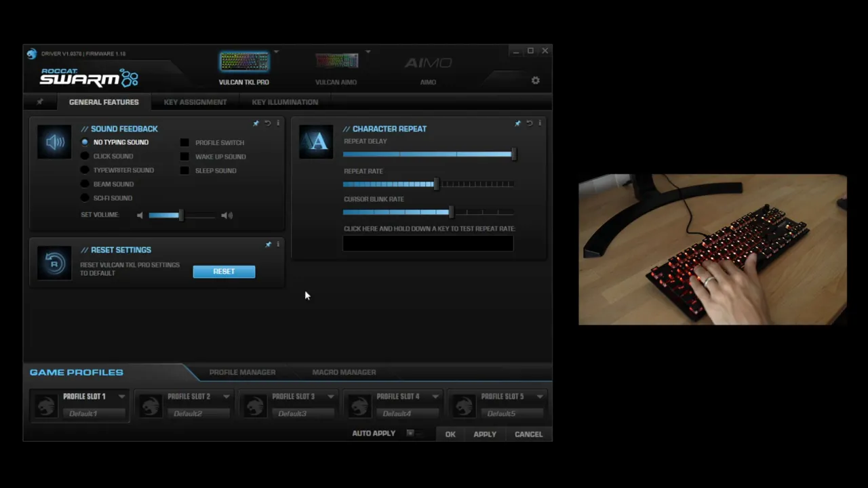Select Typewriter Sound option
The width and height of the screenshot is (868, 488).
(85, 170)
